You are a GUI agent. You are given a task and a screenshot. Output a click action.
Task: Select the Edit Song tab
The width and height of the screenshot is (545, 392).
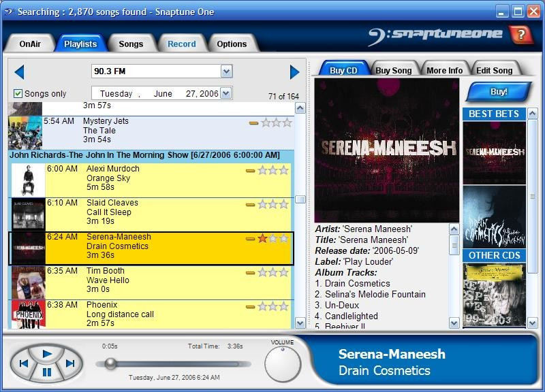pos(495,71)
